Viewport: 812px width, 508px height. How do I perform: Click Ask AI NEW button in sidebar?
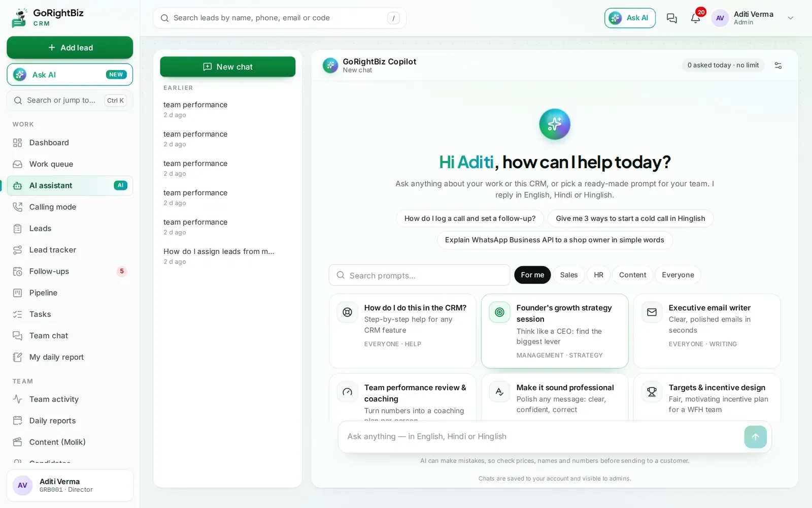click(x=70, y=75)
